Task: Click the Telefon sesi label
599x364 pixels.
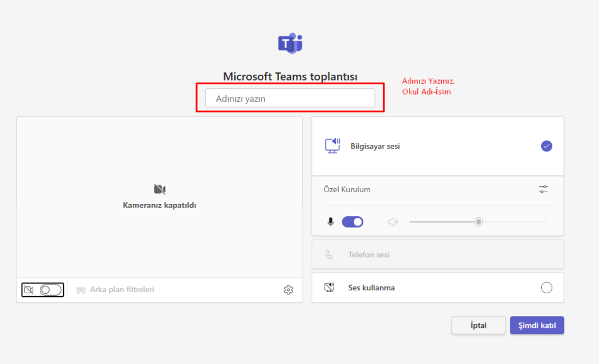Action: point(369,255)
